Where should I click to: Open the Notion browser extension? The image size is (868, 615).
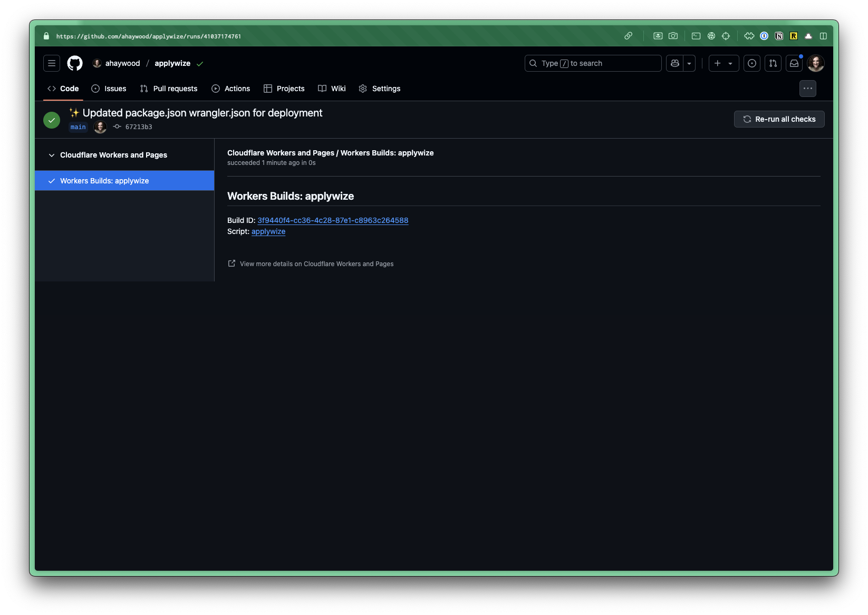pos(779,36)
